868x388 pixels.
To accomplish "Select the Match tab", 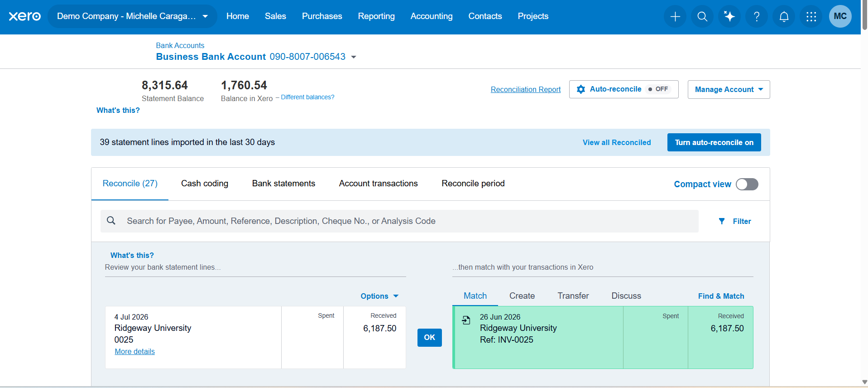I will click(x=475, y=296).
